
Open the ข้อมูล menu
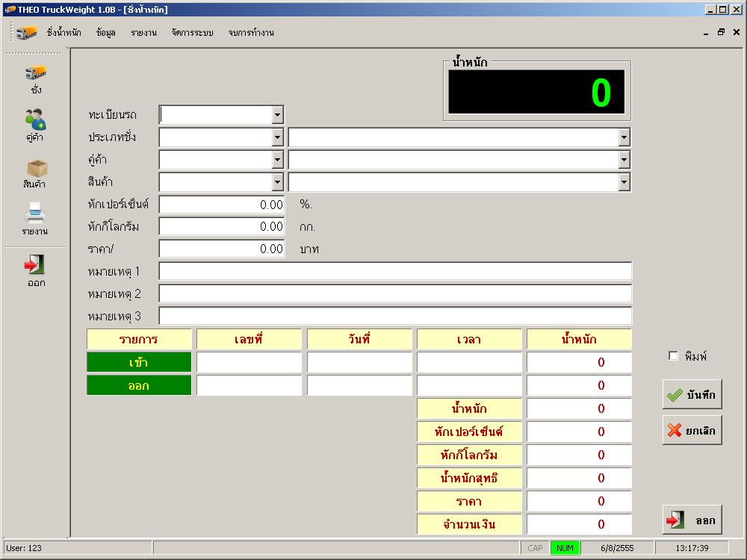pyautogui.click(x=106, y=32)
